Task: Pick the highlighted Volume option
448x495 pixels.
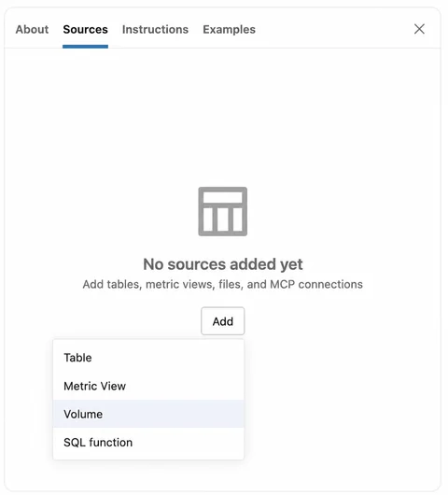Action: pos(148,414)
